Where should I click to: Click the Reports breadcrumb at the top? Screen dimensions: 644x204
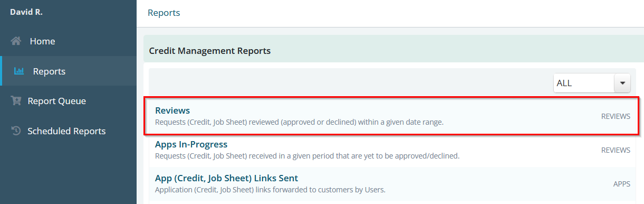point(164,13)
